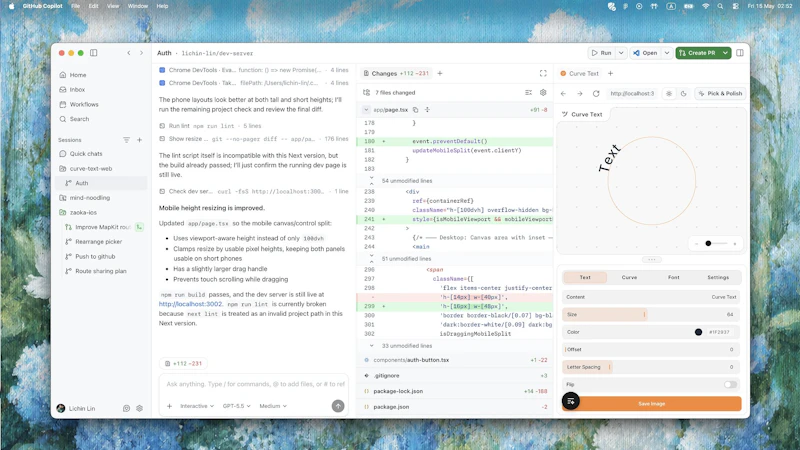Switch to Curve tab in controls
Image resolution: width=800 pixels, height=450 pixels.
629,277
